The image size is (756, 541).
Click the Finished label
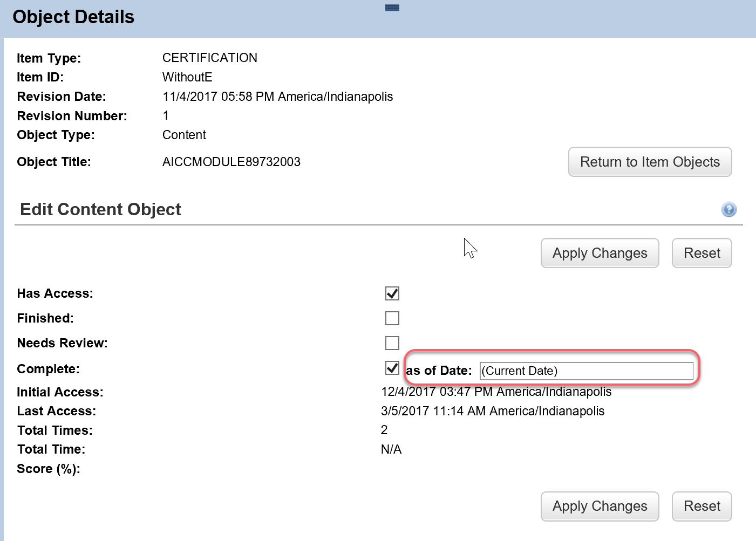[45, 318]
